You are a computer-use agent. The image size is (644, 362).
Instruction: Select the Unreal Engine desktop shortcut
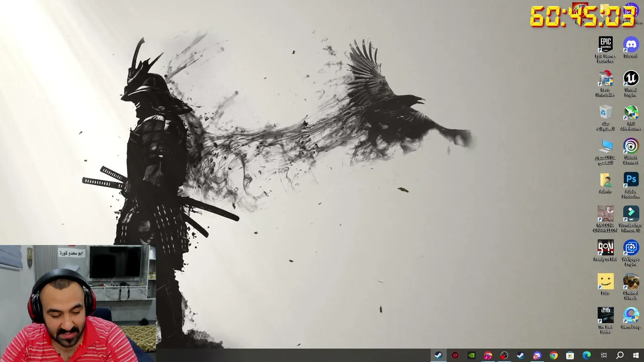point(631,83)
